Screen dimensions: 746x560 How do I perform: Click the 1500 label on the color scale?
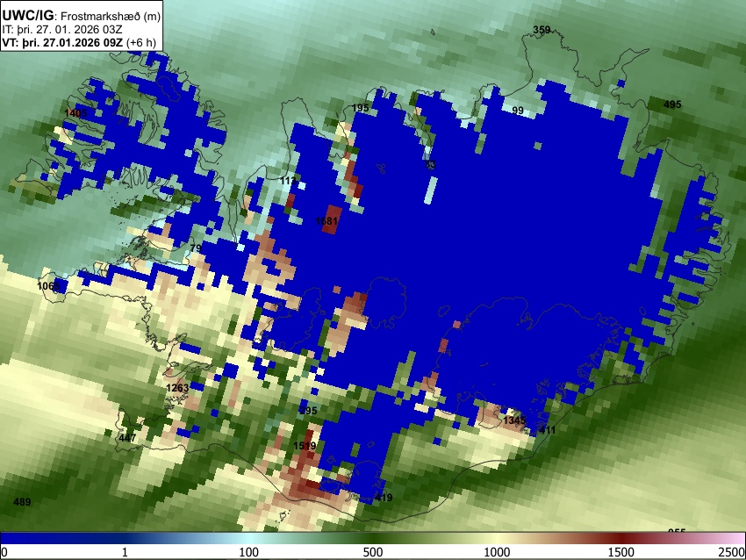tap(620, 552)
